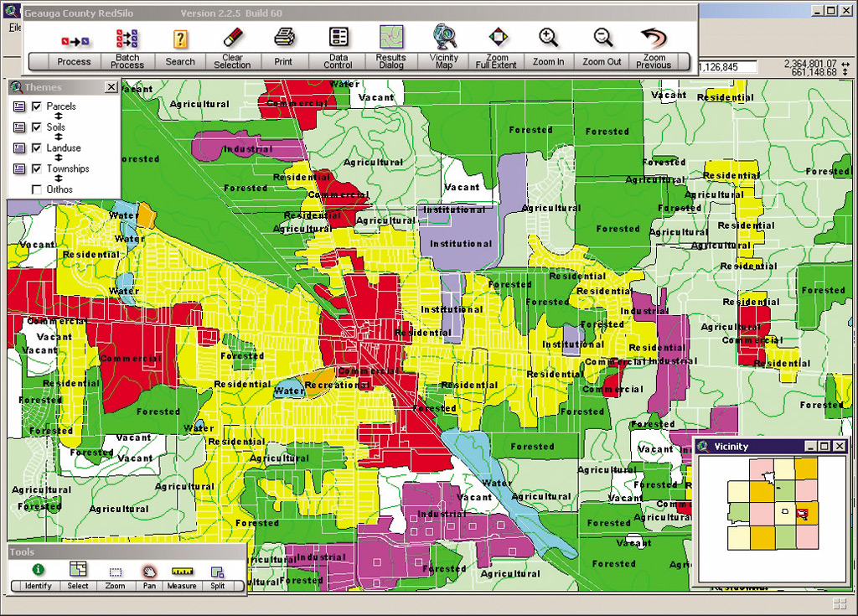Click reorder arrows below Parcels theme
858x616 pixels.
pos(59,116)
